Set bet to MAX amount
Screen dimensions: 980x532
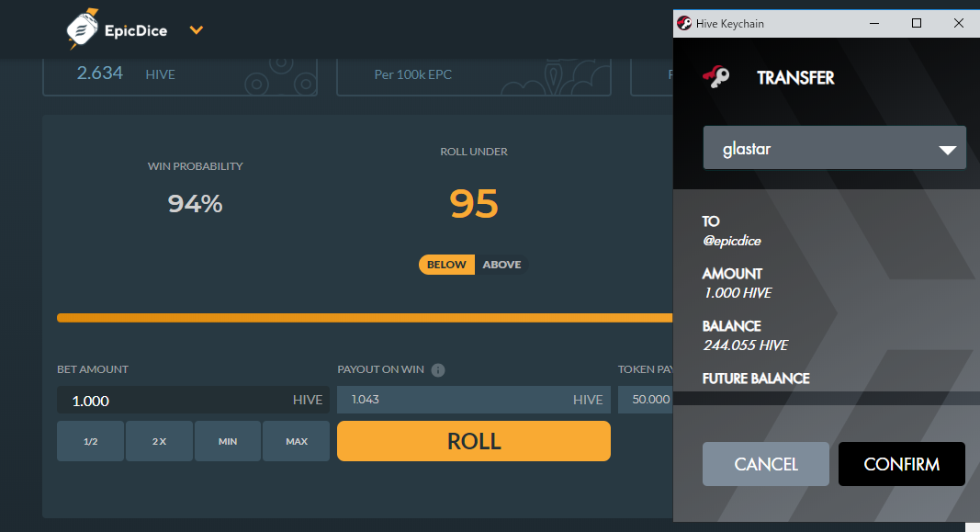coord(297,441)
